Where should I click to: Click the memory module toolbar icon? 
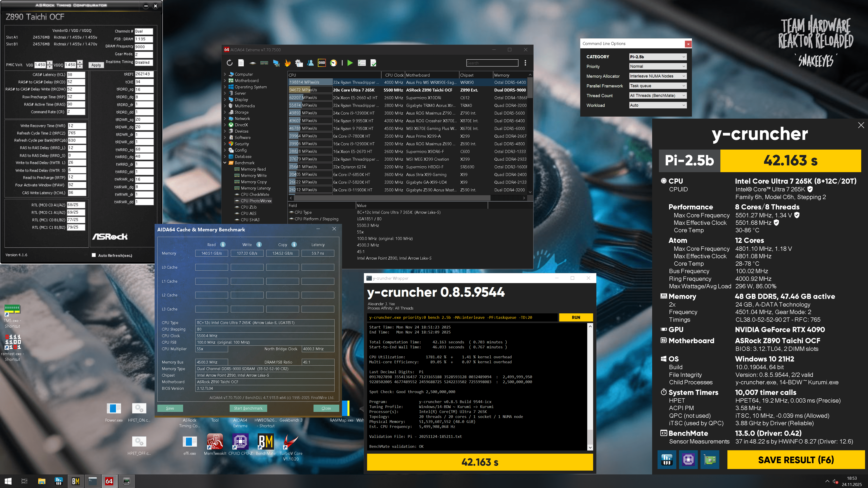[264, 63]
